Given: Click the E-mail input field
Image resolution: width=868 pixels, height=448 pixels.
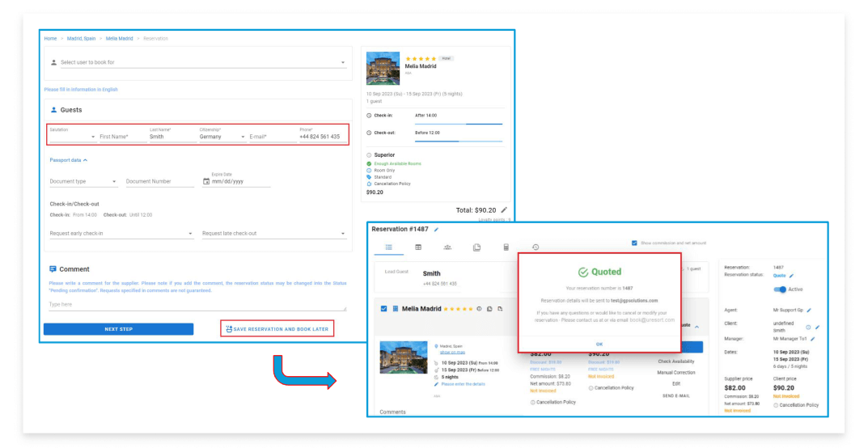Looking at the screenshot, I should 273,136.
